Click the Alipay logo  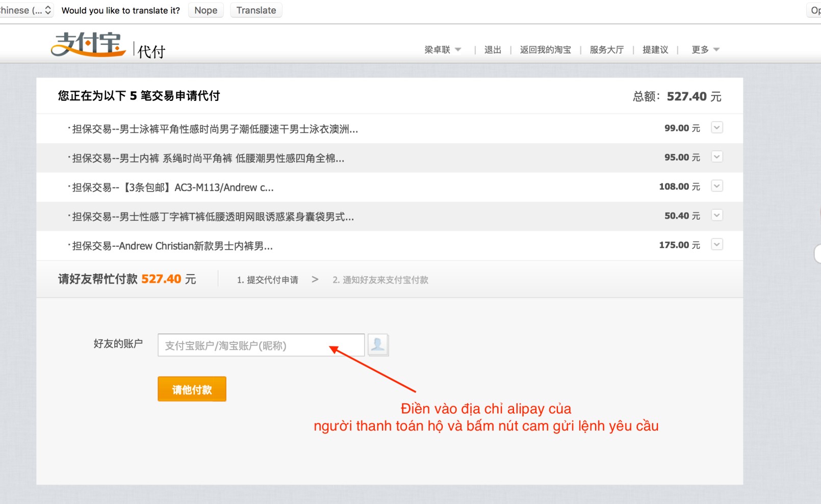coord(88,45)
